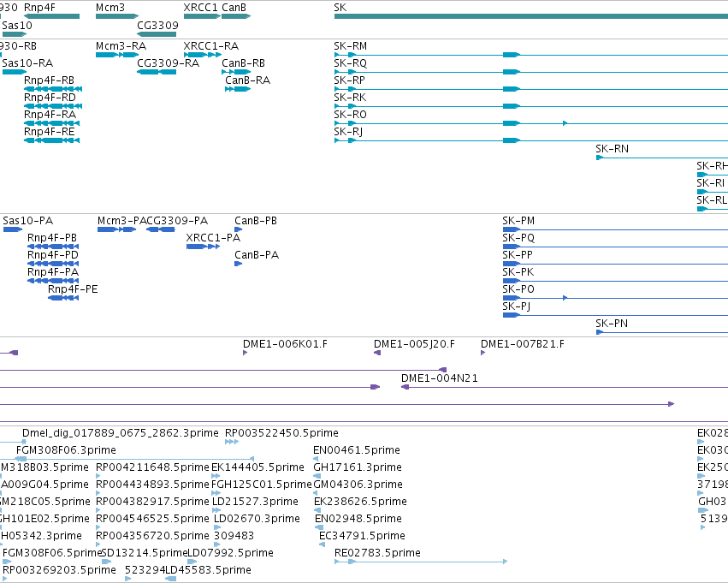Image resolution: width=728 pixels, height=583 pixels.
Task: Select SK-PJ protein label
Action: pyautogui.click(x=517, y=306)
